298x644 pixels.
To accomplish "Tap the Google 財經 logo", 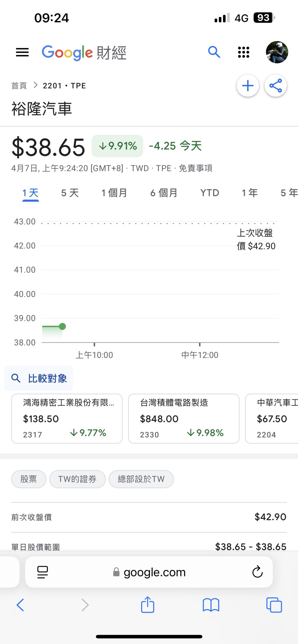I will (84, 53).
